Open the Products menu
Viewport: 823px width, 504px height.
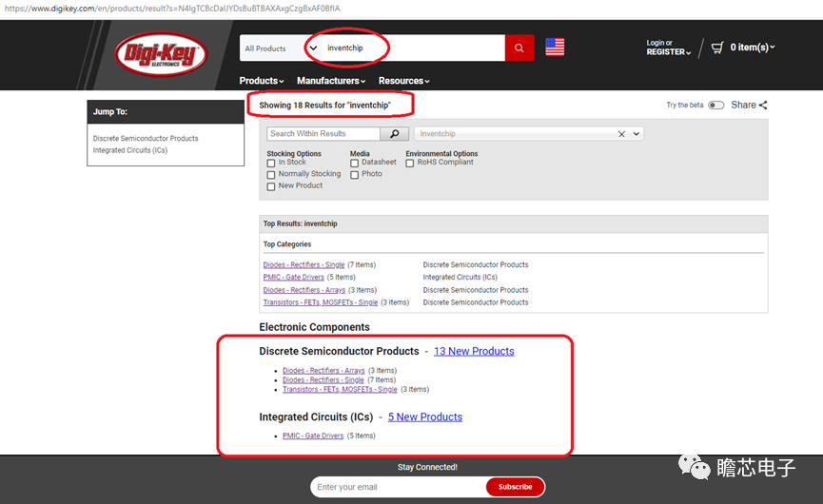coord(262,81)
